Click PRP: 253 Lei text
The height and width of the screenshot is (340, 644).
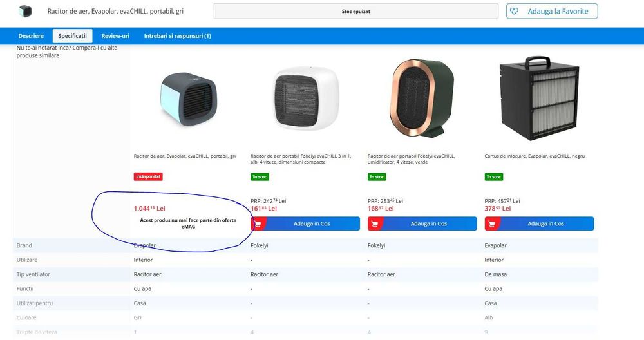click(x=385, y=201)
